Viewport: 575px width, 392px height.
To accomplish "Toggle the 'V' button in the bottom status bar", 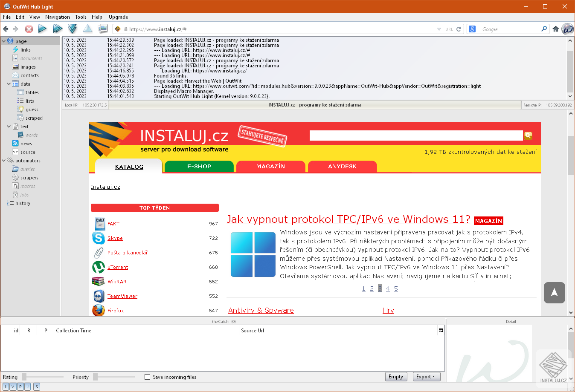I will (x=13, y=386).
